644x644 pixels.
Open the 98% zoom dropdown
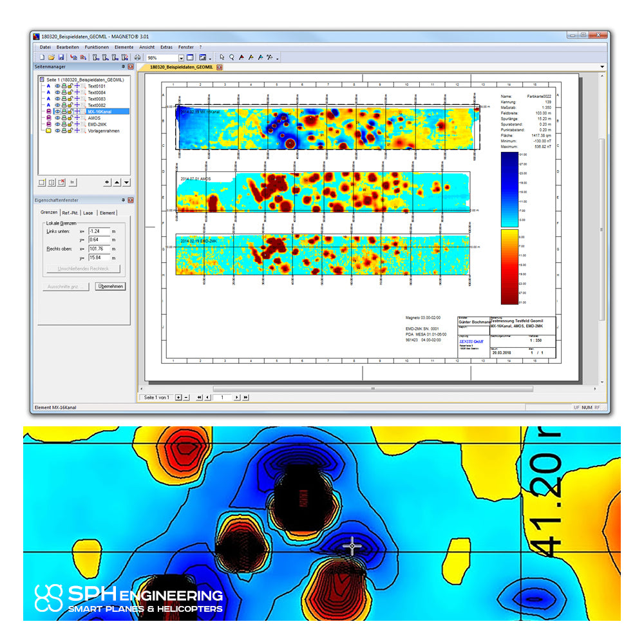click(x=181, y=58)
